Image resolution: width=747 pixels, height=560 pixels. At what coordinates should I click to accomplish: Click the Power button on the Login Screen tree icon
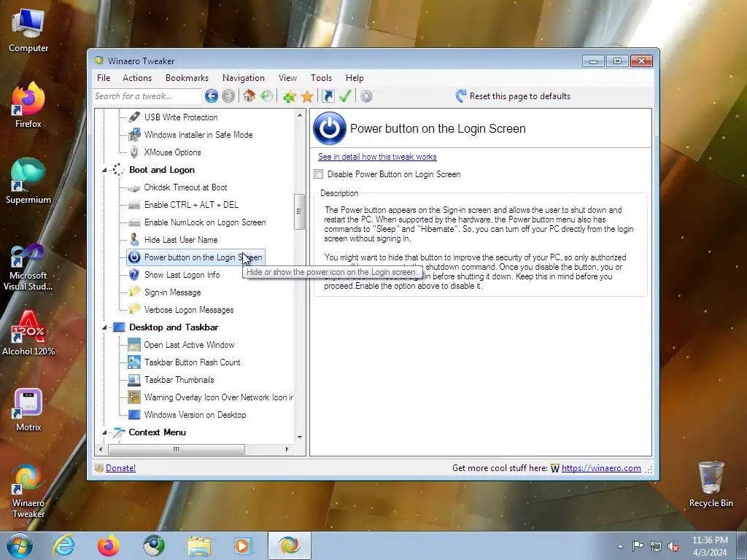tap(134, 257)
